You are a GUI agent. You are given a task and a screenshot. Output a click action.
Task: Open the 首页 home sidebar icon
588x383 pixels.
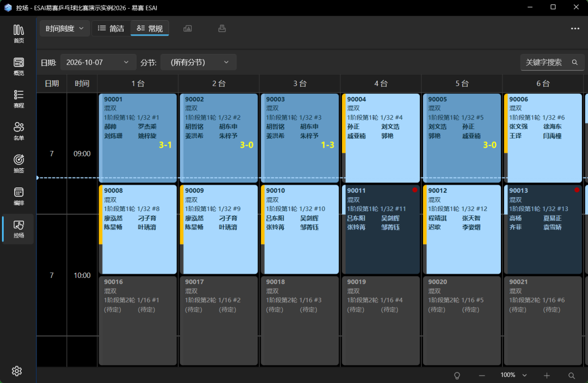click(x=19, y=34)
